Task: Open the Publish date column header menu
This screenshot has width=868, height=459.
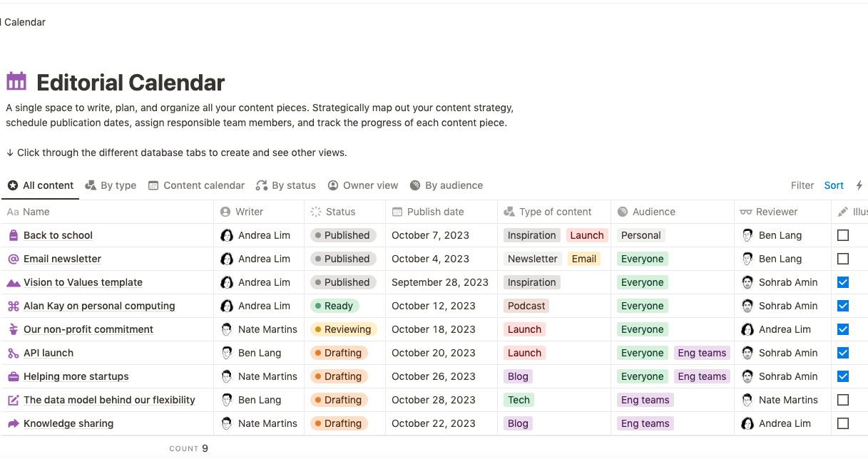Action: point(435,212)
